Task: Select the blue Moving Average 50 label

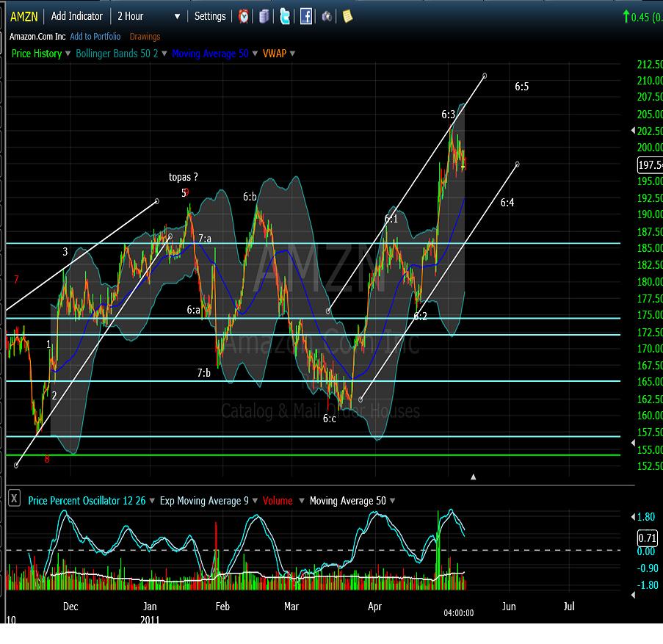Action: pos(210,54)
